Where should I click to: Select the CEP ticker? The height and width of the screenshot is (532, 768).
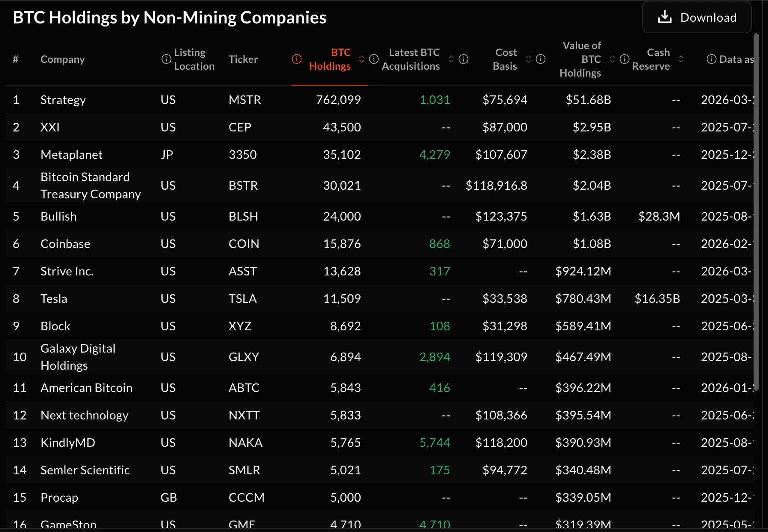click(x=240, y=127)
